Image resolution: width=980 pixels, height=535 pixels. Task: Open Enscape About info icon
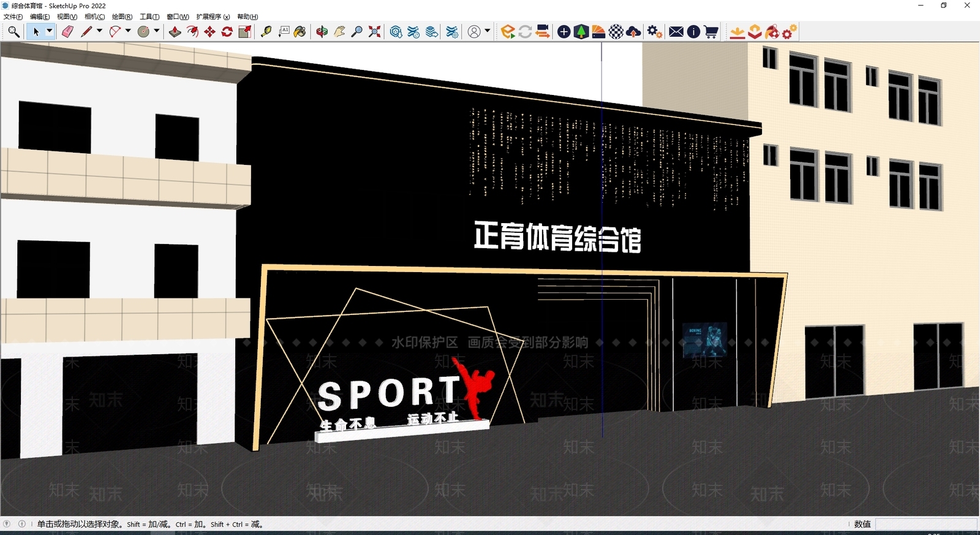(693, 31)
